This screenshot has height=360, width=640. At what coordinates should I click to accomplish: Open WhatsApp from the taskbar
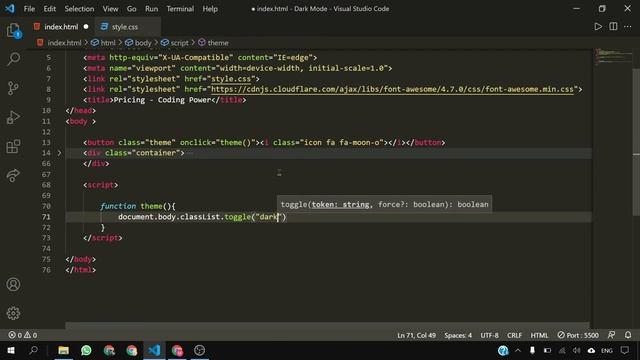point(86,350)
